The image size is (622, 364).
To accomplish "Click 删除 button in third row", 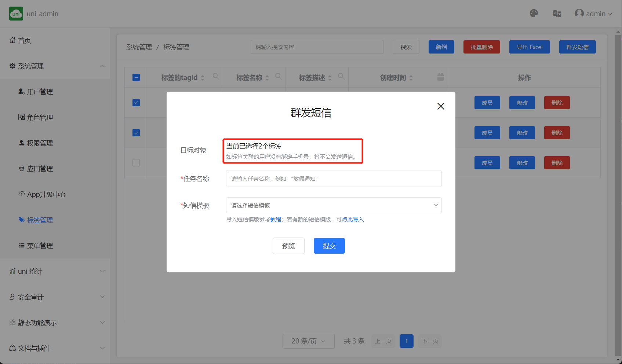I will (557, 163).
